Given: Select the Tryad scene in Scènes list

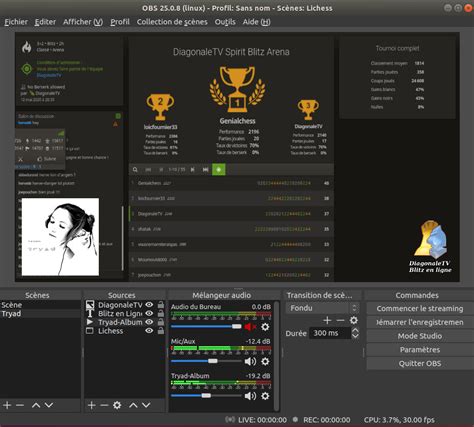Looking at the screenshot, I should point(40,314).
